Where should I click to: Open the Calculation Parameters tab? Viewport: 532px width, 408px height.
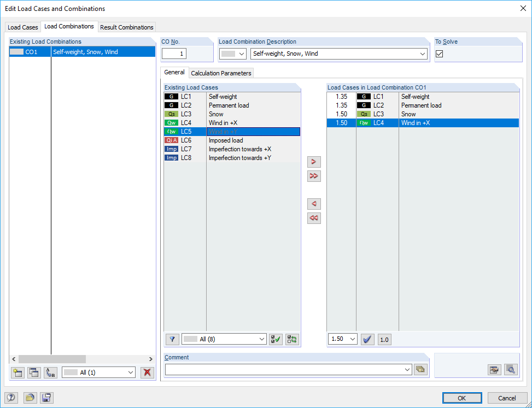click(221, 73)
